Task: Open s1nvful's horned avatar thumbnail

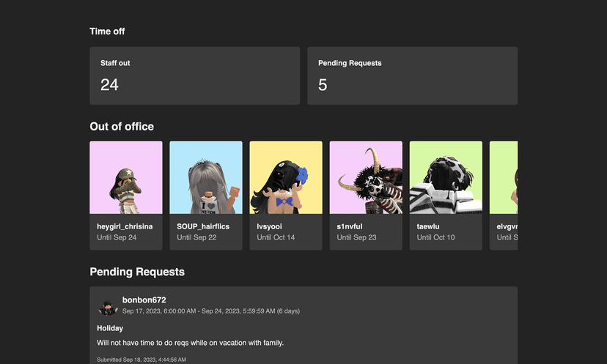Action: pos(366,177)
